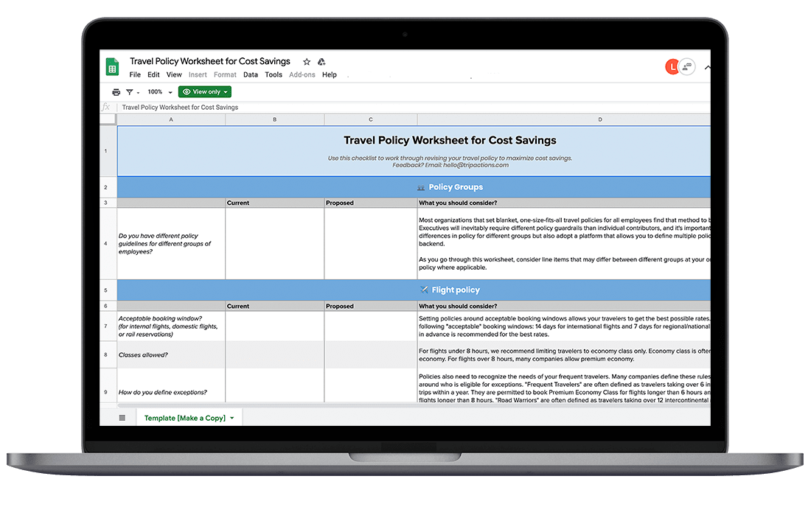Click the print icon in toolbar

116,92
